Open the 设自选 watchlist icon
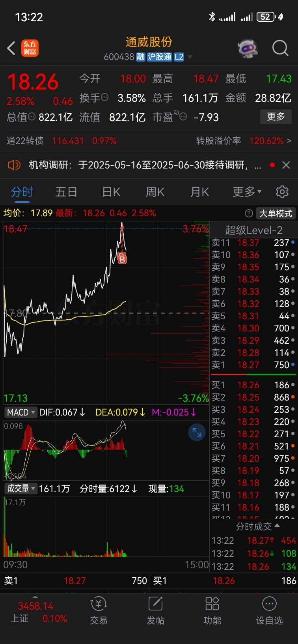 click(x=269, y=611)
